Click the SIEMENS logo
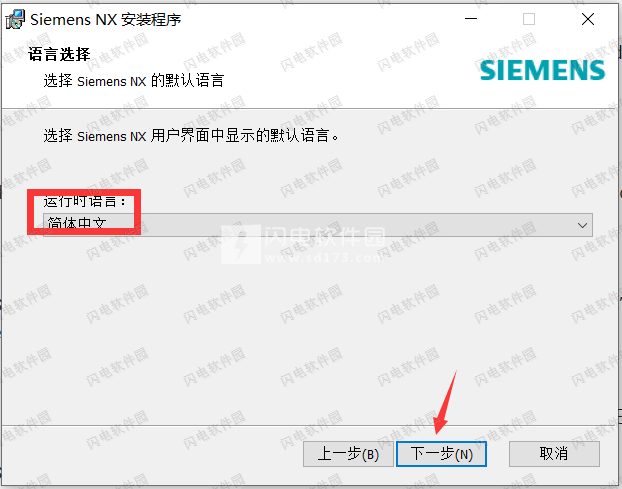Viewport: 622px width, 489px height. coord(542,71)
